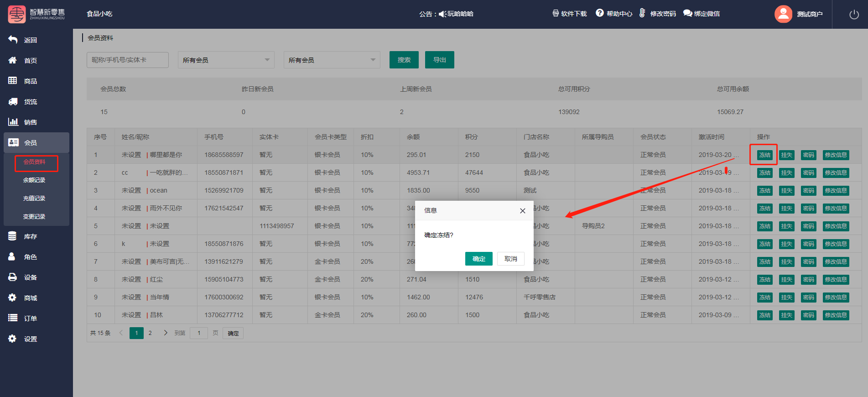Click 修改信息 for member 当年情

[x=836, y=298]
